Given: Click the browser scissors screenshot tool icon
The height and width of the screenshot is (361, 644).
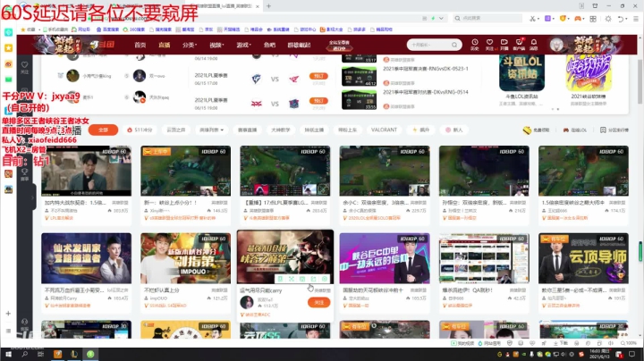Looking at the screenshot, I should pyautogui.click(x=532, y=19).
